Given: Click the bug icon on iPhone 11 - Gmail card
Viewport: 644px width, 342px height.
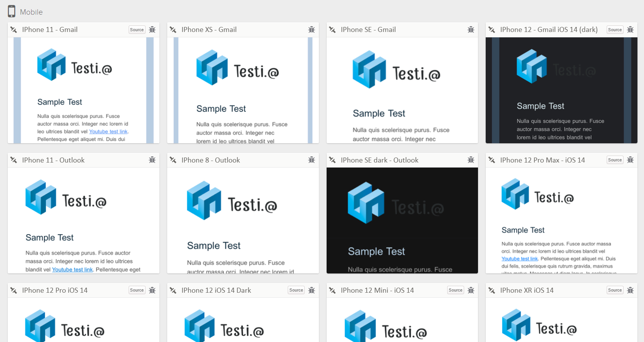Looking at the screenshot, I should (x=153, y=30).
